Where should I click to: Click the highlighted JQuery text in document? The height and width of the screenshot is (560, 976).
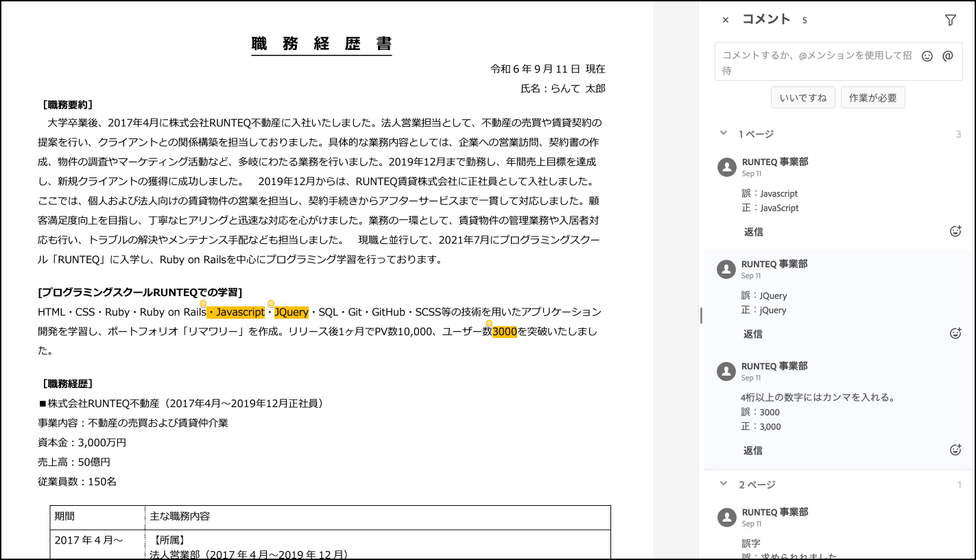291,313
